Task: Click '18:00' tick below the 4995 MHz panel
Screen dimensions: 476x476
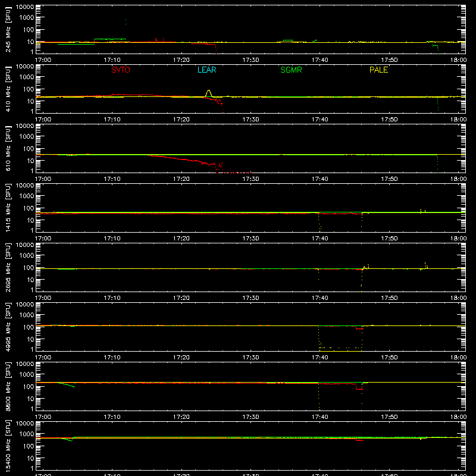Action: click(x=458, y=358)
